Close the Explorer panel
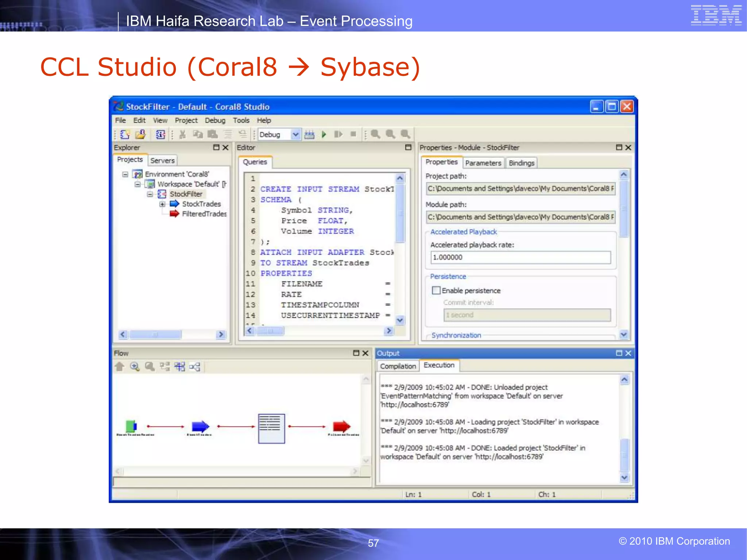 (225, 147)
